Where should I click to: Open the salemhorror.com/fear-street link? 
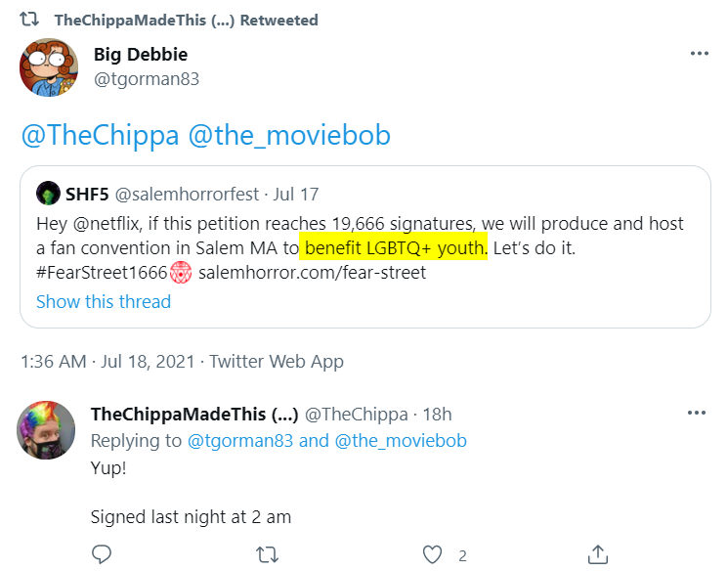point(312,273)
